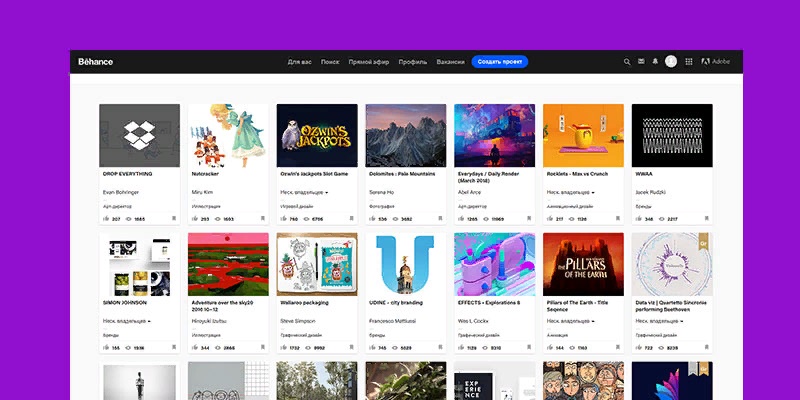This screenshot has width=800, height=400.
Task: Like the Wallaroo packaging thumbs-up
Action: [284, 347]
